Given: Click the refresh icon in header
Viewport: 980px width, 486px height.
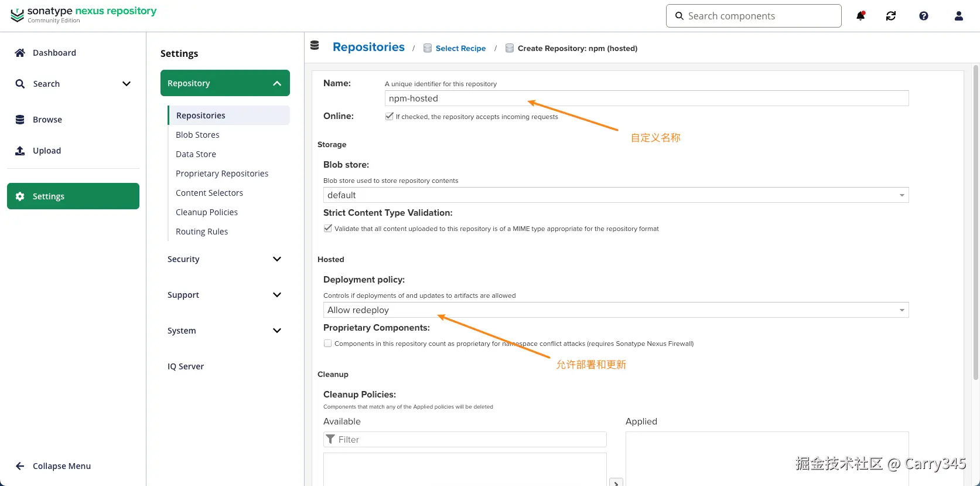Looking at the screenshot, I should coord(891,16).
